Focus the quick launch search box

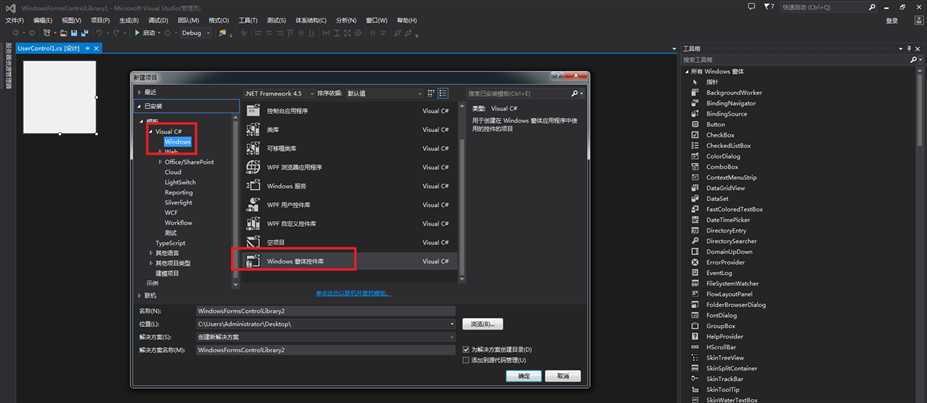click(x=823, y=7)
